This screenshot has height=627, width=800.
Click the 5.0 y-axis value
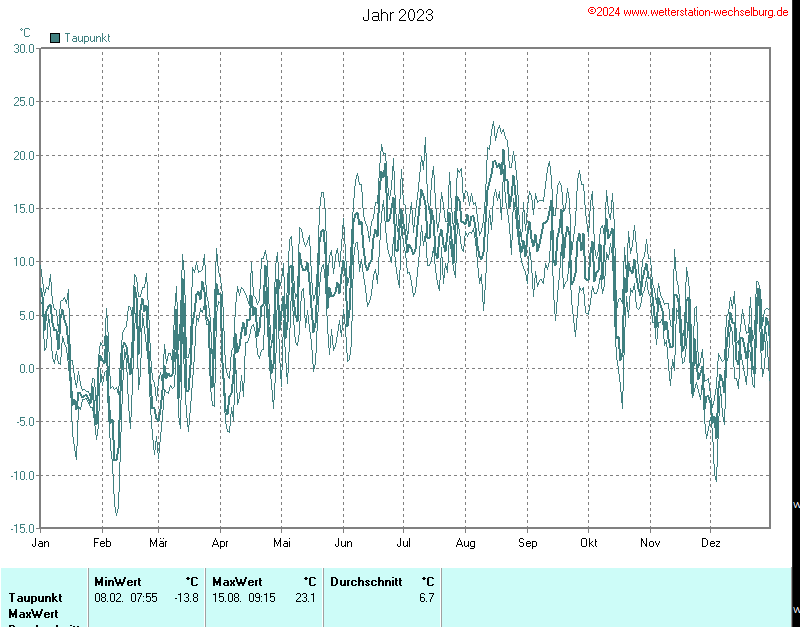coord(27,315)
